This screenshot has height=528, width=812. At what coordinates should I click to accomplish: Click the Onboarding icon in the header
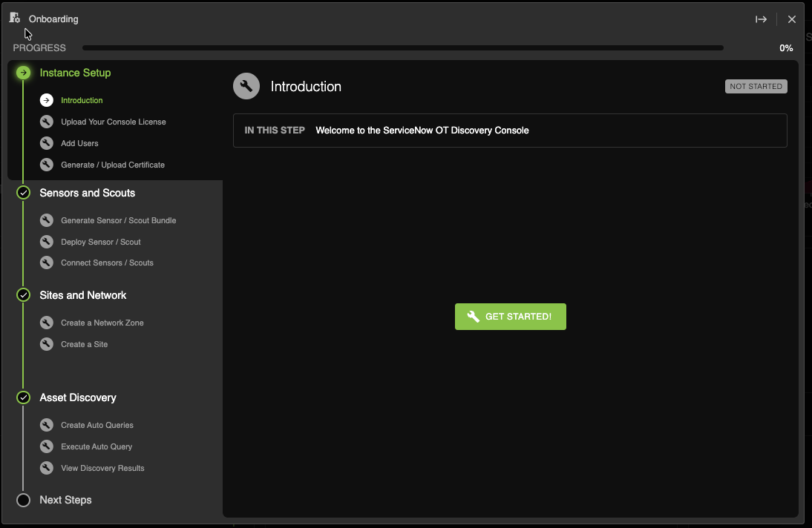pos(15,18)
